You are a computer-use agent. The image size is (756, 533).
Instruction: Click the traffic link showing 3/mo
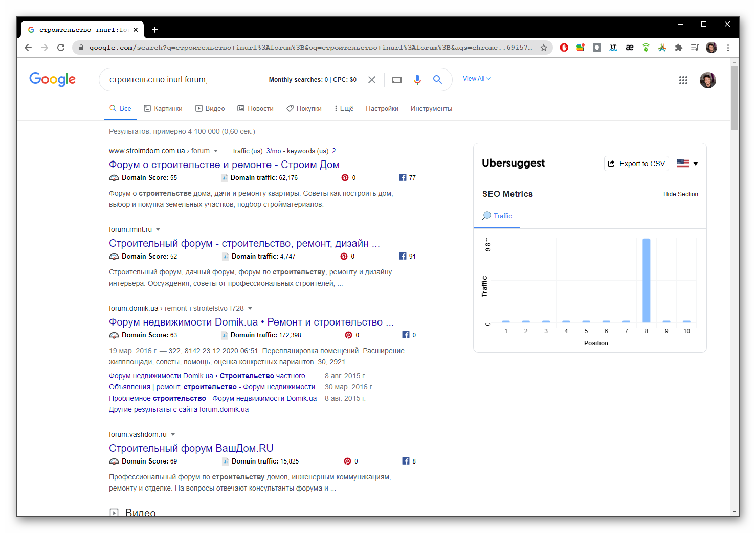[274, 151]
